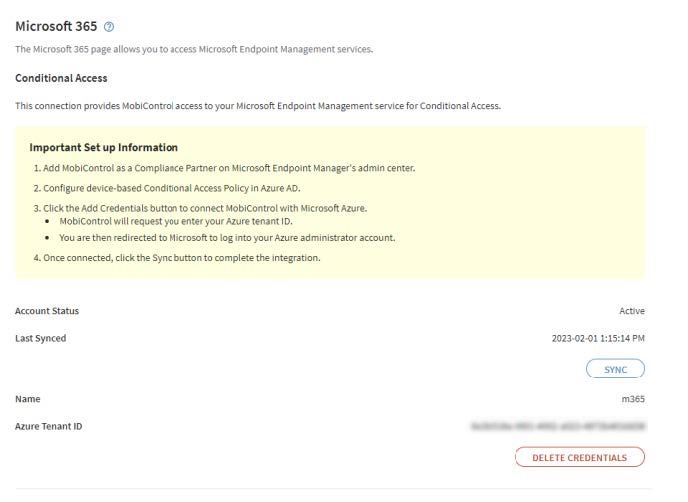Click the DELETE CREDENTIALS button
688x502 pixels.
[x=579, y=457]
